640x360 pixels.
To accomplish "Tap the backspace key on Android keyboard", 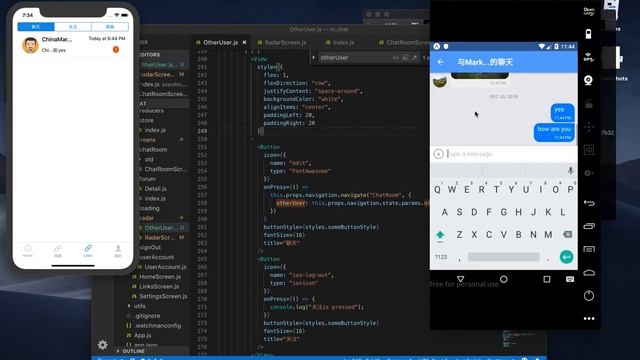I will [x=567, y=234].
